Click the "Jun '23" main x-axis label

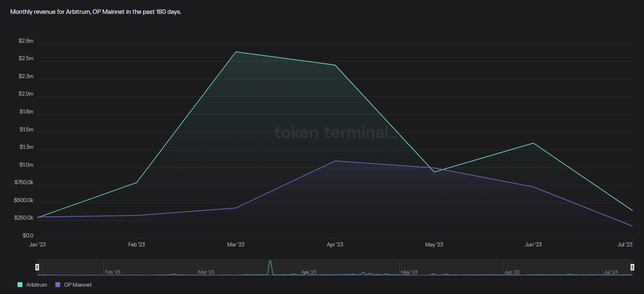click(533, 244)
